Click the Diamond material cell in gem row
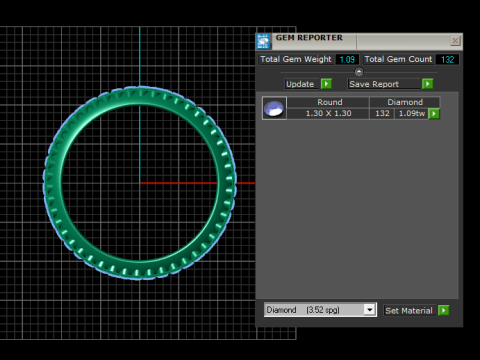 click(405, 102)
